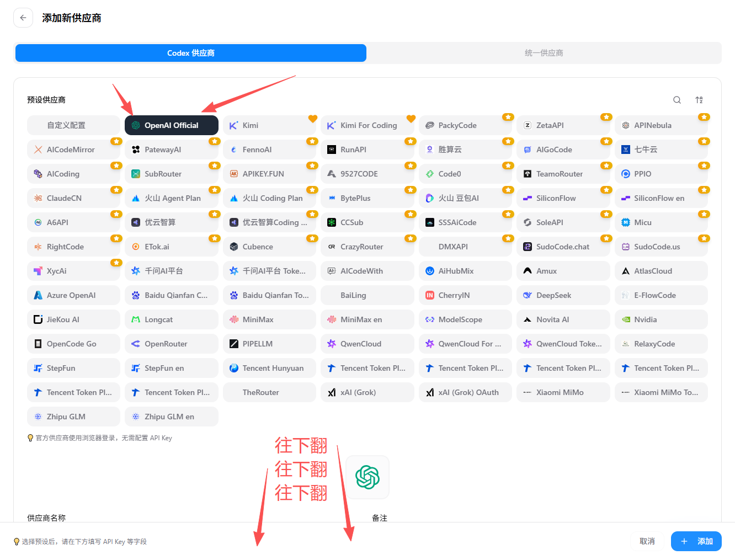Choose Nvidia provider
Image resolution: width=735 pixels, height=560 pixels.
tap(661, 319)
